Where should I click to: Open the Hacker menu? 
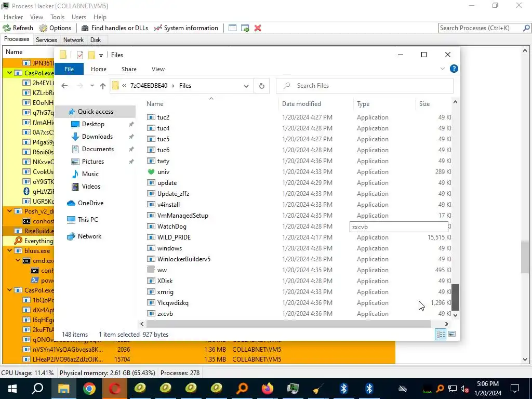pyautogui.click(x=13, y=17)
